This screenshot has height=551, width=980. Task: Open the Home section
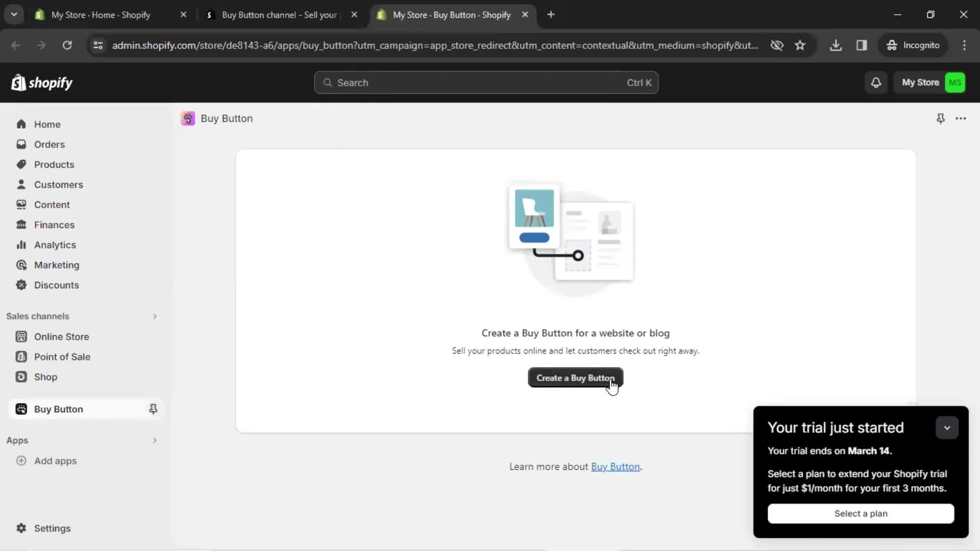click(47, 124)
